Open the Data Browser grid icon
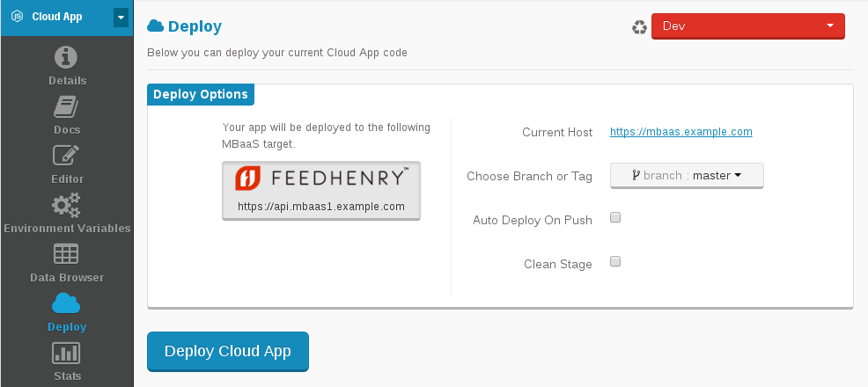868x387 pixels. pos(66,254)
